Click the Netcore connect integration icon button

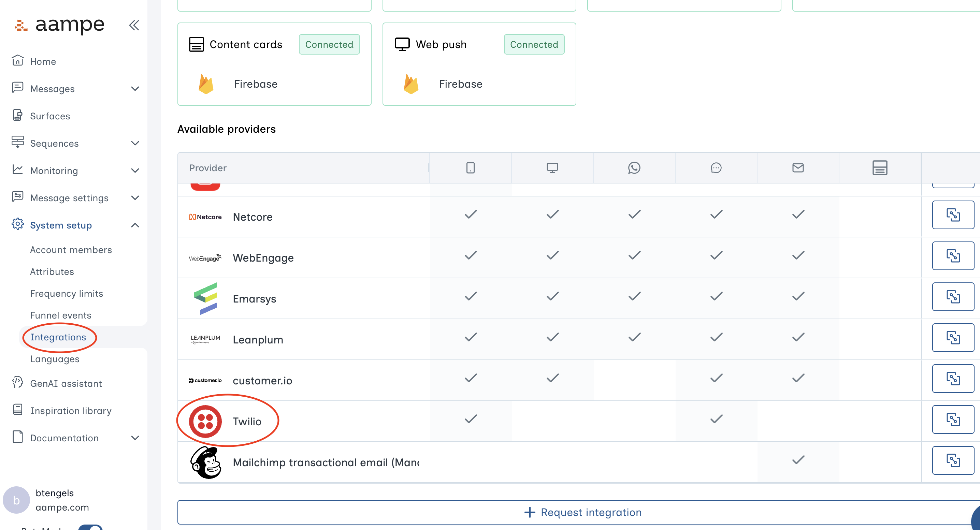[x=953, y=215]
